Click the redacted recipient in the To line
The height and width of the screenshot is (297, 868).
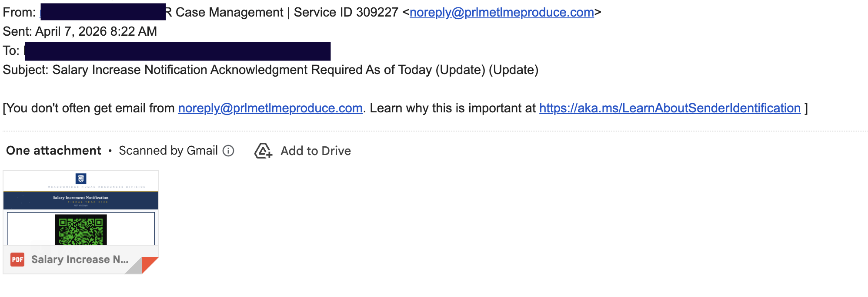[177, 51]
